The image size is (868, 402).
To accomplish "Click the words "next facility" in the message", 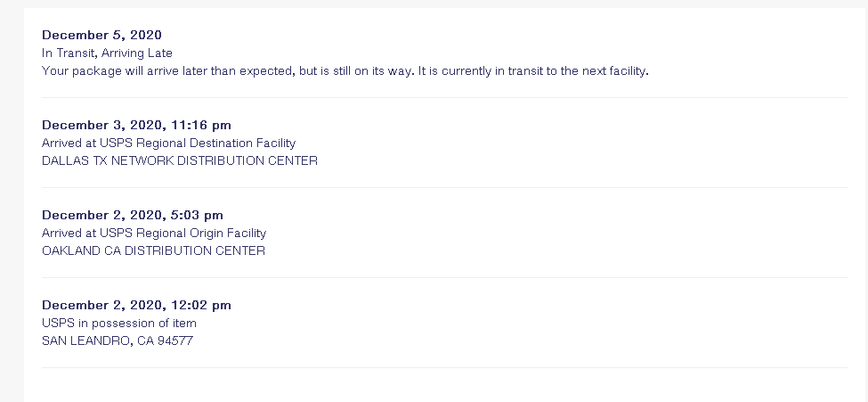I will coord(614,71).
